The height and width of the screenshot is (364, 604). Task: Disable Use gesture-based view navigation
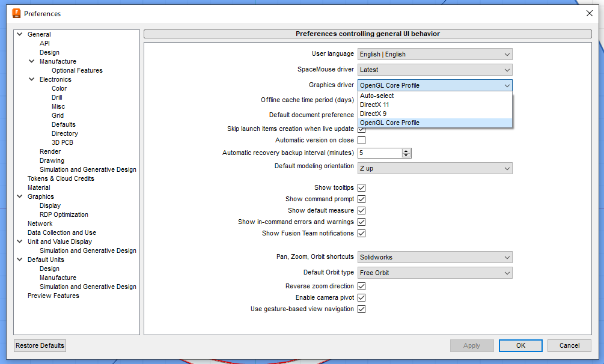click(361, 309)
